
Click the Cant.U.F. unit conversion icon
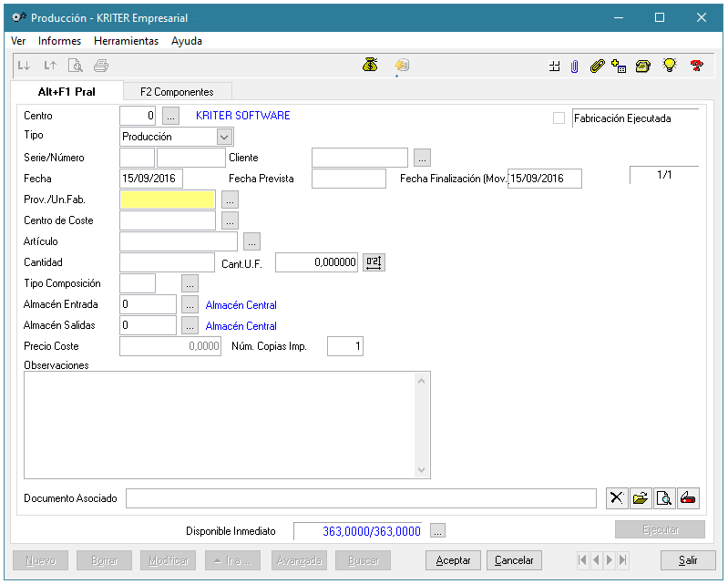click(x=374, y=262)
